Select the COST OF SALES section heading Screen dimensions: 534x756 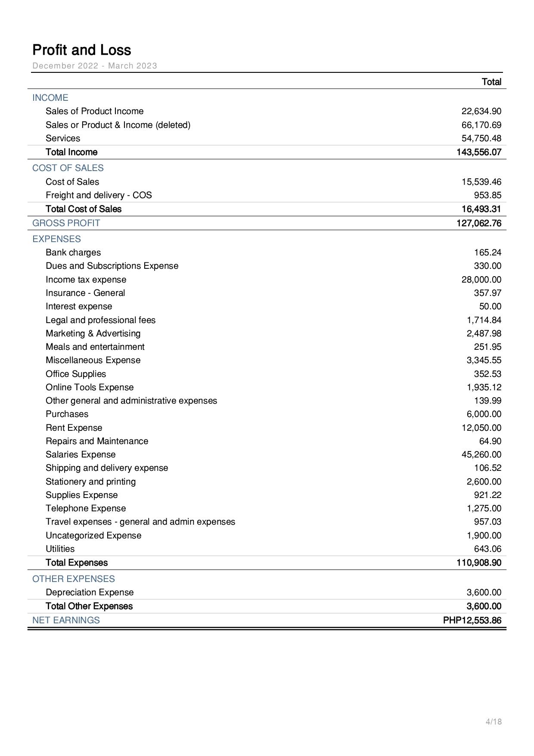68,168
